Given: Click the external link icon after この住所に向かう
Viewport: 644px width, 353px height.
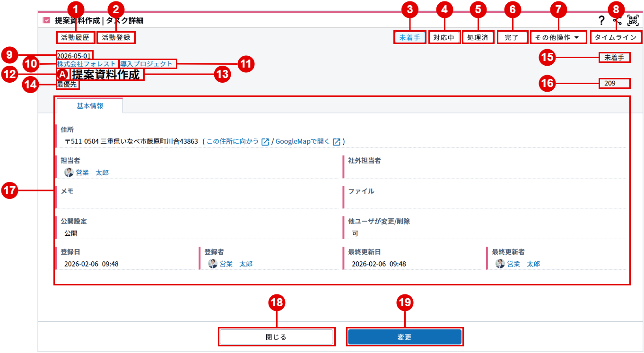Looking at the screenshot, I should (x=265, y=142).
